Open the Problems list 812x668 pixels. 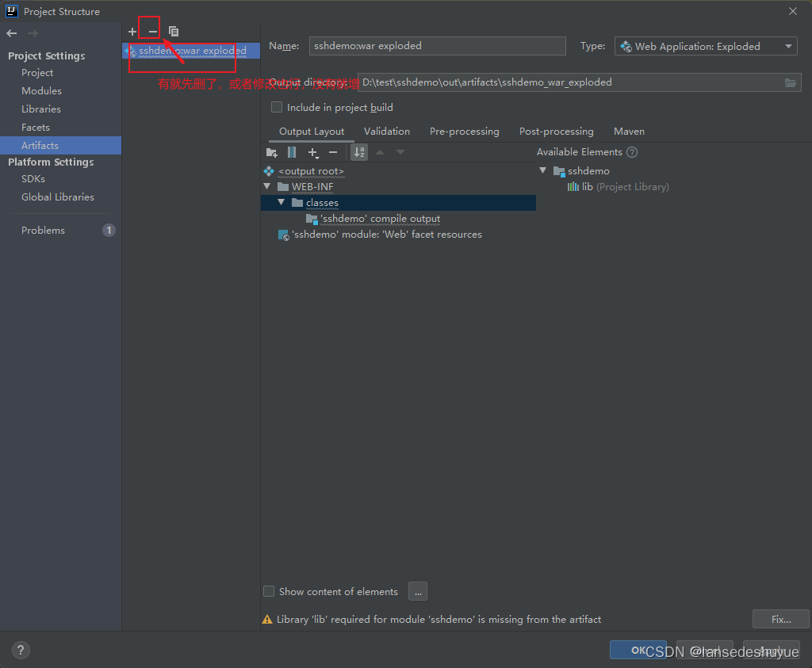click(43, 231)
